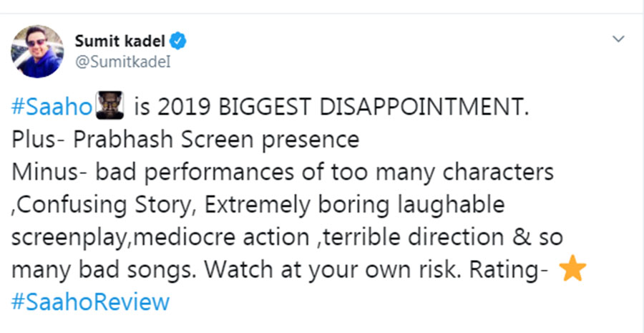Open the tweet options chevron menu

(618, 39)
